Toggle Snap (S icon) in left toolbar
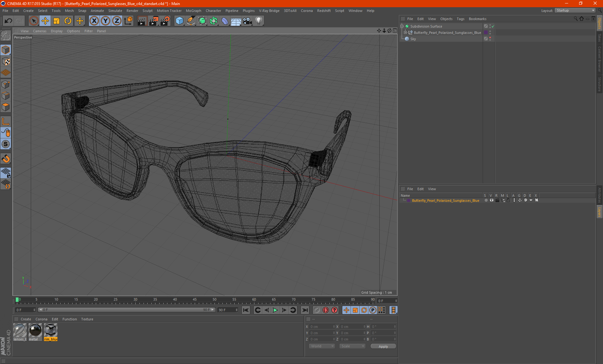Image resolution: width=603 pixels, height=364 pixels. tap(6, 144)
